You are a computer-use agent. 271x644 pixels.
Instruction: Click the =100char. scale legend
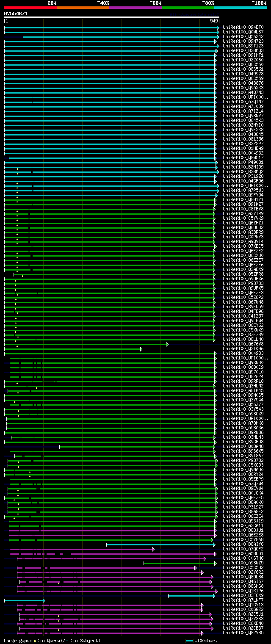point(202,641)
